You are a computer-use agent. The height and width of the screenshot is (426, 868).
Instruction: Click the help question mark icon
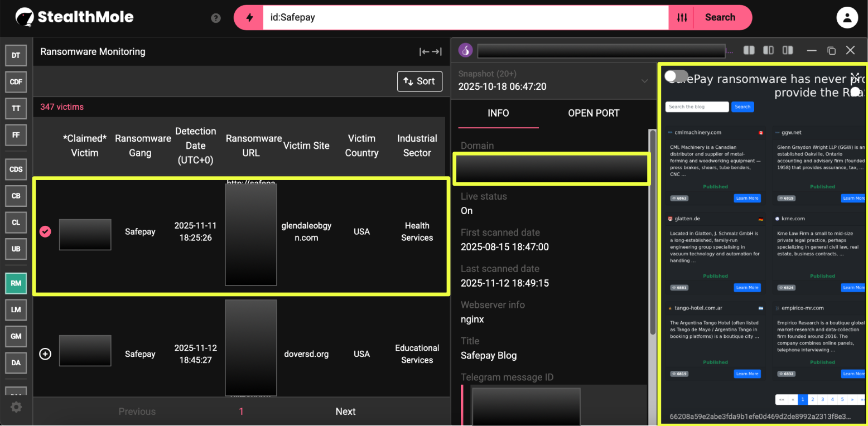point(216,18)
